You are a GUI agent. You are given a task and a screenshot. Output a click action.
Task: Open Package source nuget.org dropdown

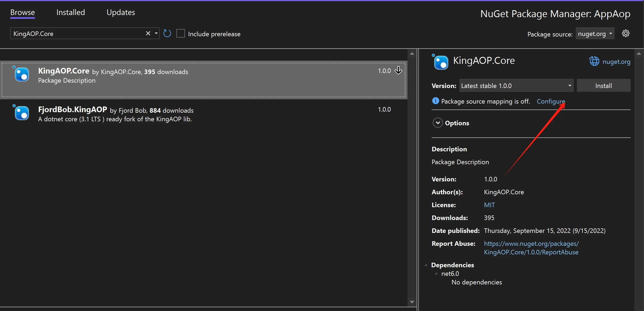pyautogui.click(x=595, y=34)
